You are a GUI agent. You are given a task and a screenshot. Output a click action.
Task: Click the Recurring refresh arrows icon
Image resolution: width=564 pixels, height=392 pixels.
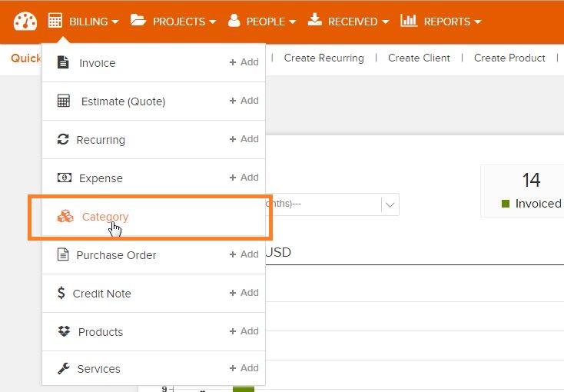(x=63, y=140)
